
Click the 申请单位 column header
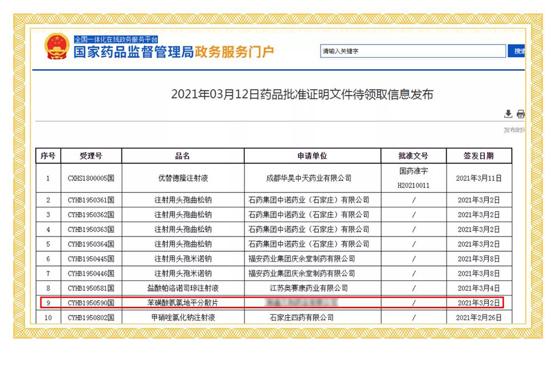(x=312, y=156)
